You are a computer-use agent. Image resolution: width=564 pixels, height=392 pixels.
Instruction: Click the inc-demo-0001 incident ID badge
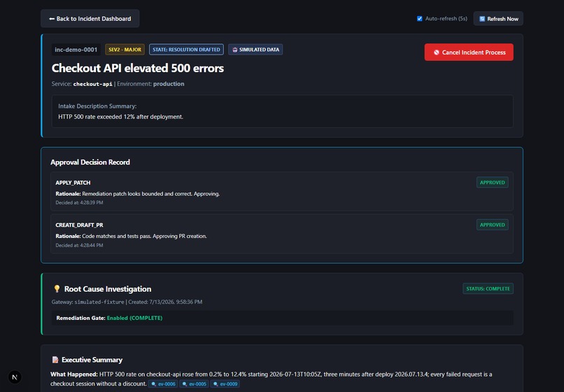coord(76,50)
